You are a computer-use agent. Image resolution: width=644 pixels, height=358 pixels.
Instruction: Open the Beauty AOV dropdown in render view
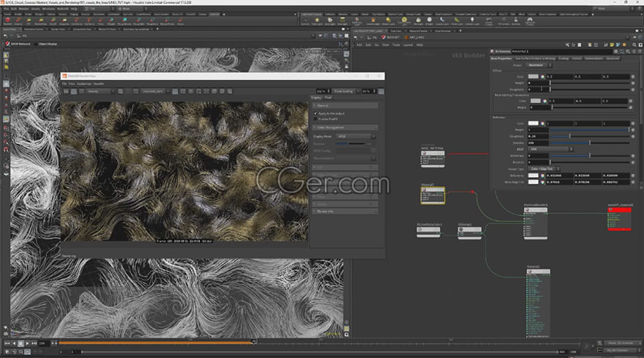click(101, 92)
